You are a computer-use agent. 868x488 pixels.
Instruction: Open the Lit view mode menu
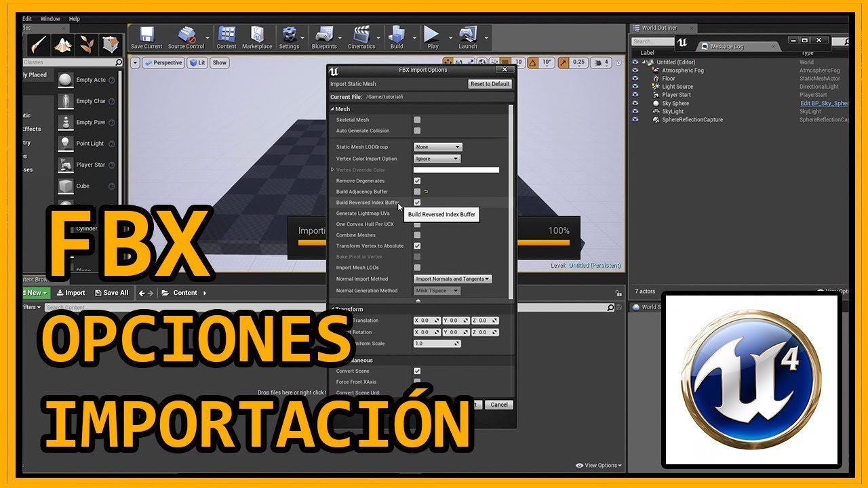click(197, 62)
